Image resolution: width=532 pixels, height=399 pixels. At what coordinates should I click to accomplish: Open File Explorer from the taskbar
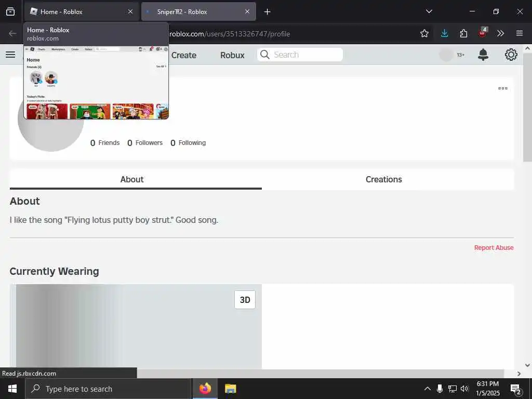pyautogui.click(x=230, y=389)
